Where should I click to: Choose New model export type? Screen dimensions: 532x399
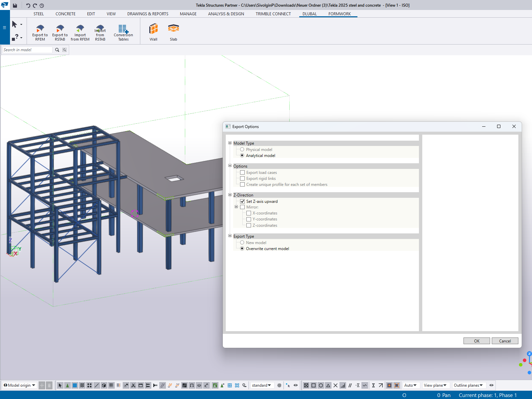pyautogui.click(x=242, y=243)
